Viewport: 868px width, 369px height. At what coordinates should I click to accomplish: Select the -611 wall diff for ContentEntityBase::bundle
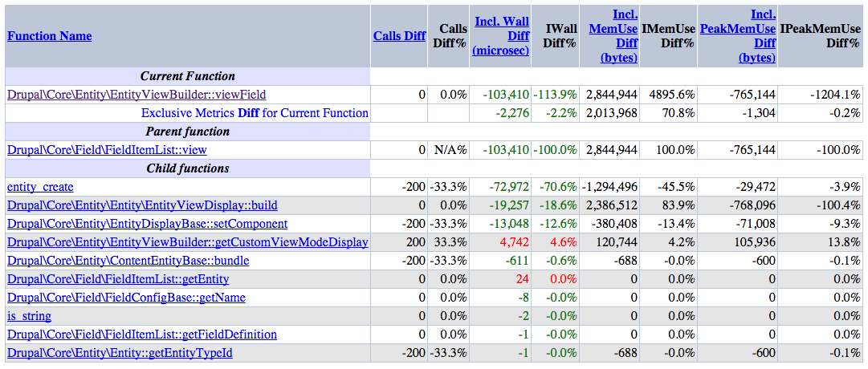click(x=518, y=261)
